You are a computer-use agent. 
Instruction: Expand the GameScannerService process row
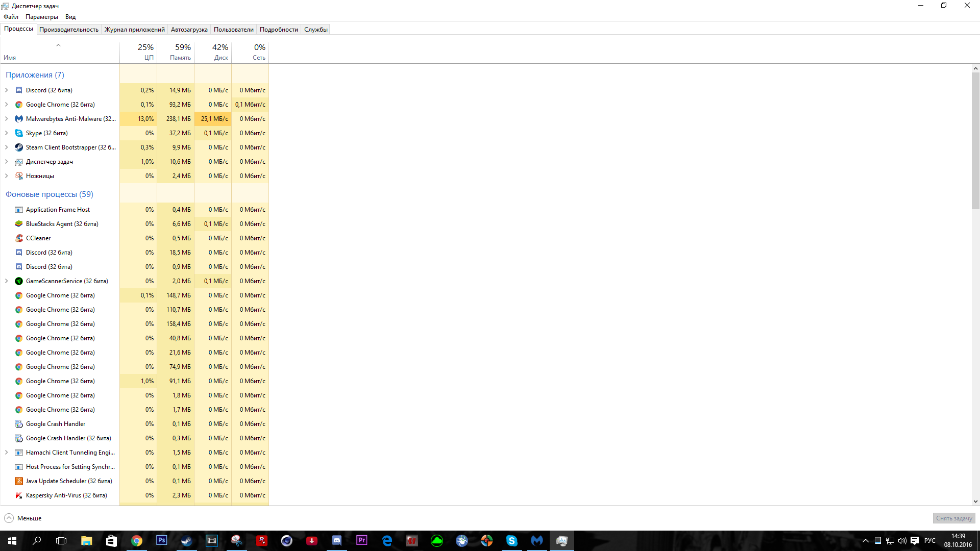tap(7, 281)
